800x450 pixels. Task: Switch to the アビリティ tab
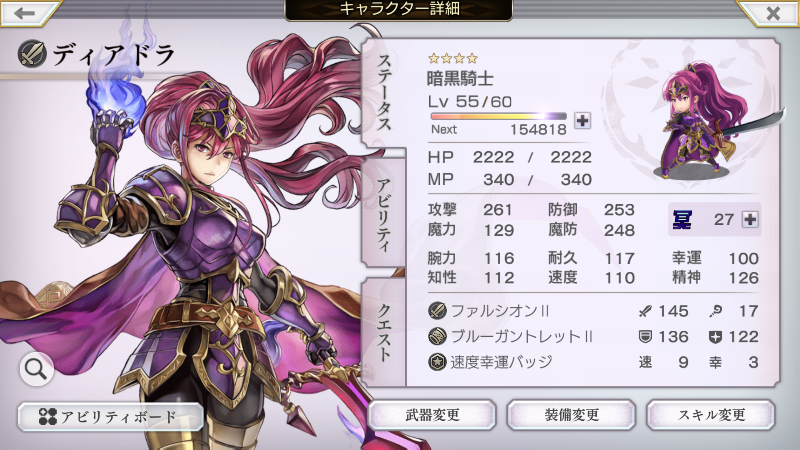click(x=384, y=213)
